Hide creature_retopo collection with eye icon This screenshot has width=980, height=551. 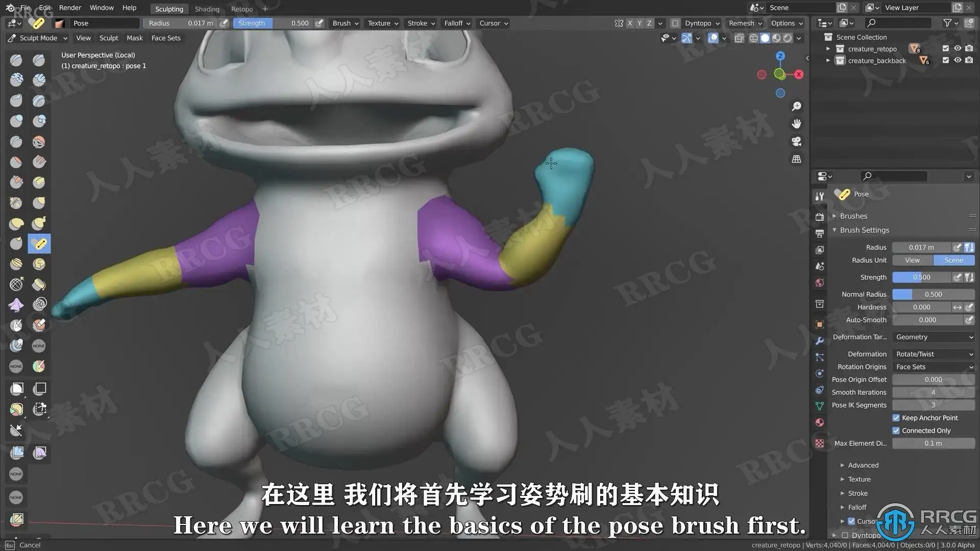[x=958, y=48]
